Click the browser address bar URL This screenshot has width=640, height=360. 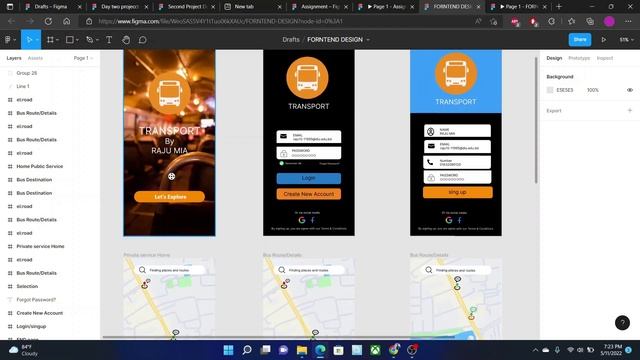pyautogui.click(x=220, y=21)
